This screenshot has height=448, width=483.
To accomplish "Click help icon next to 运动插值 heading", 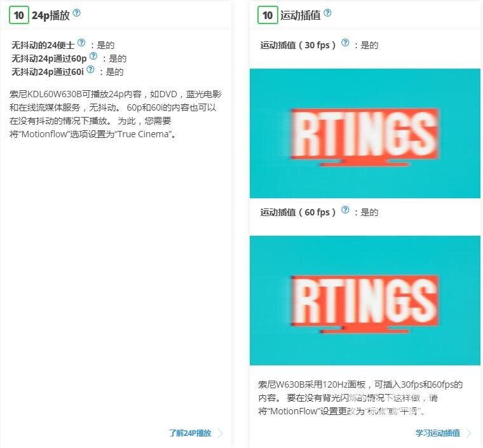I will [328, 13].
